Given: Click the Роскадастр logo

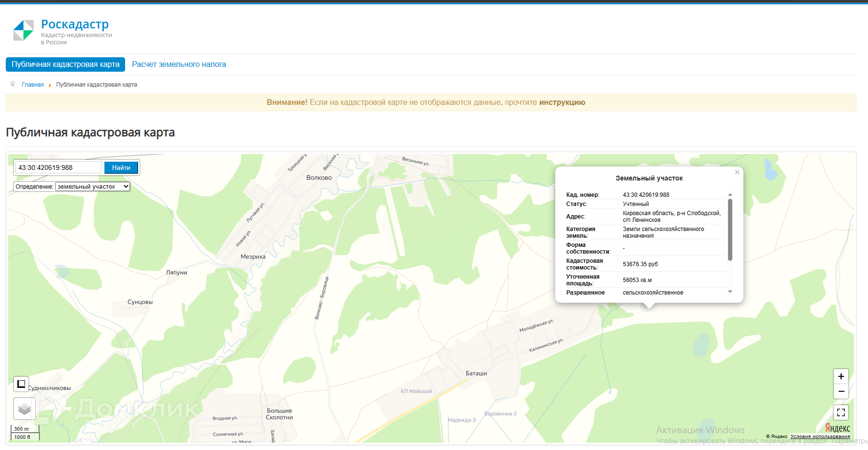Looking at the screenshot, I should coord(23,31).
